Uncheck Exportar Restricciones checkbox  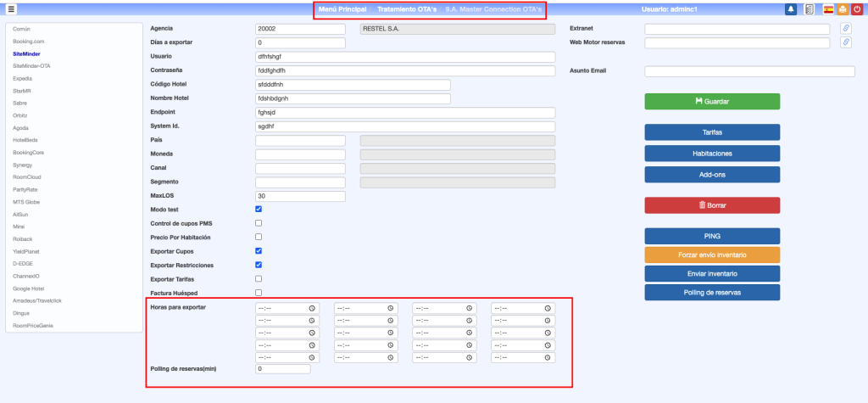(259, 265)
